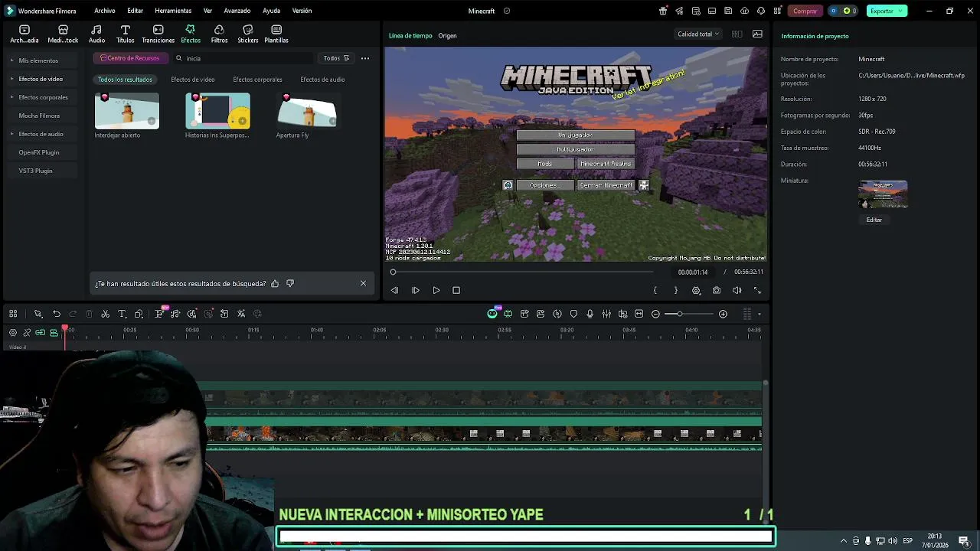Click the crop tool in the timeline toolbar
This screenshot has width=980, height=551.
(x=139, y=314)
